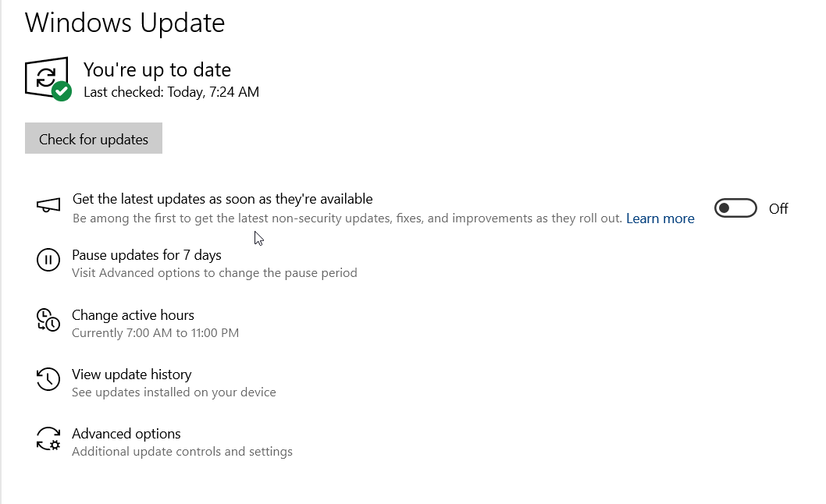Click the clock icon for active hours
Viewport: 826px width, 504px height.
(48, 320)
